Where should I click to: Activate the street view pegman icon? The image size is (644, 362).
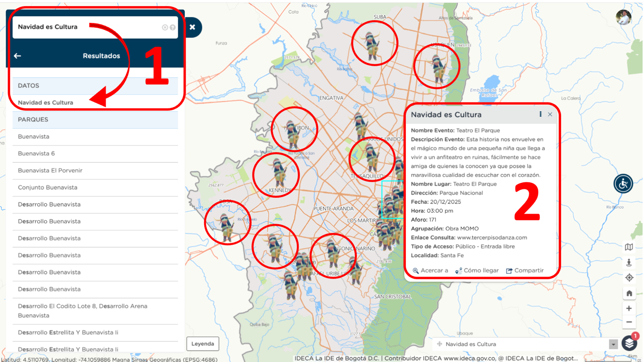629,262
